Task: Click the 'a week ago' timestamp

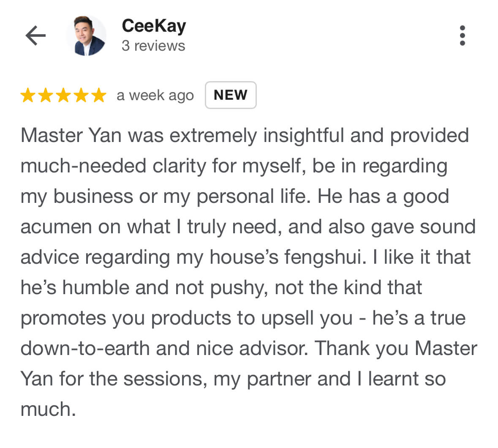Action: click(155, 96)
